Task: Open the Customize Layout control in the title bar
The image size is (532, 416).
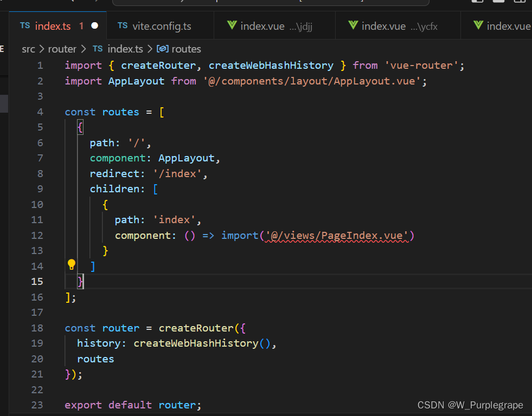Action: pyautogui.click(x=519, y=3)
